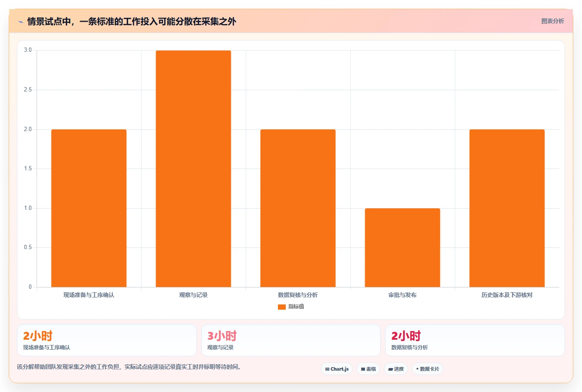Screen dimensions: 582x392
Task: Open the 3小时 观察与记录 card
Action: (x=291, y=340)
